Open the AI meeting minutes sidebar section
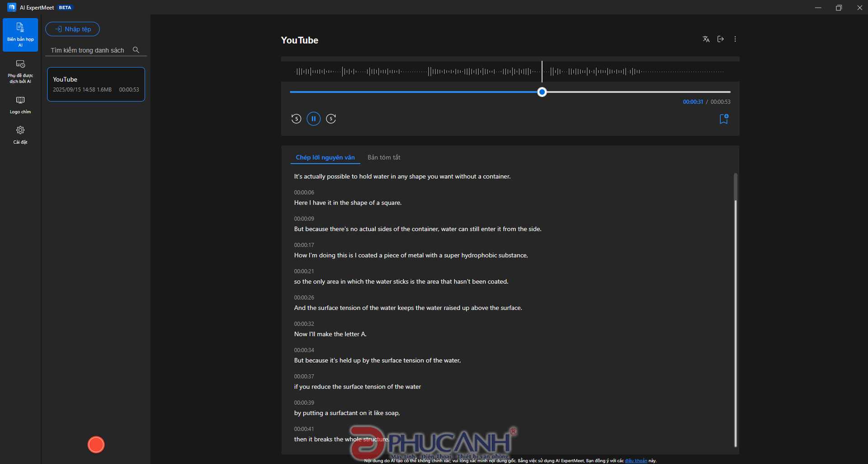The image size is (868, 464). (20, 35)
